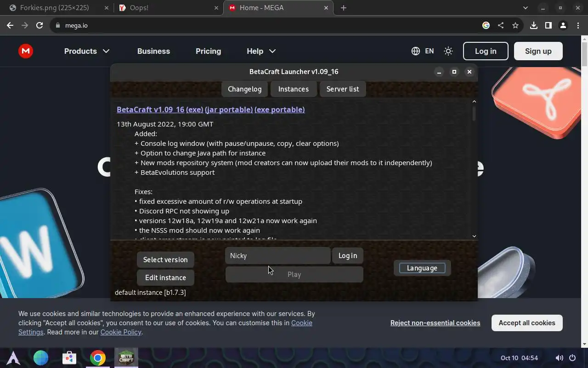Open the browser downloads icon
Screen dimensions: 588x368
tap(534, 25)
